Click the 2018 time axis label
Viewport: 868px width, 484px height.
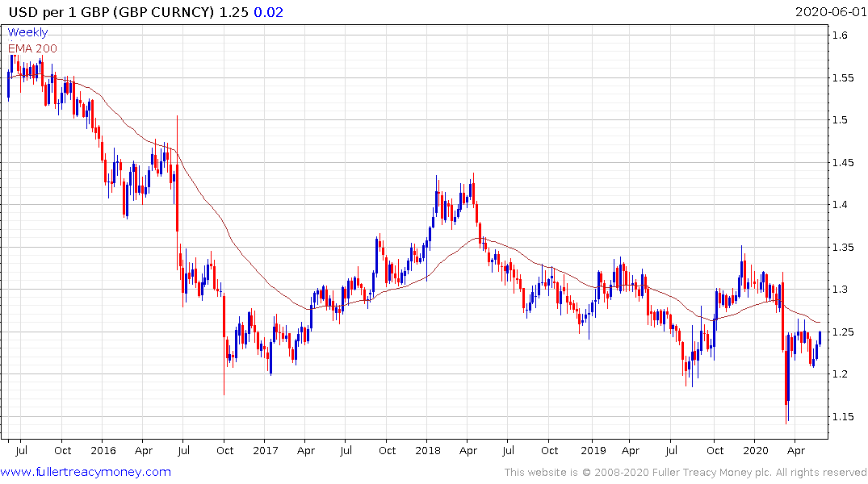(428, 450)
